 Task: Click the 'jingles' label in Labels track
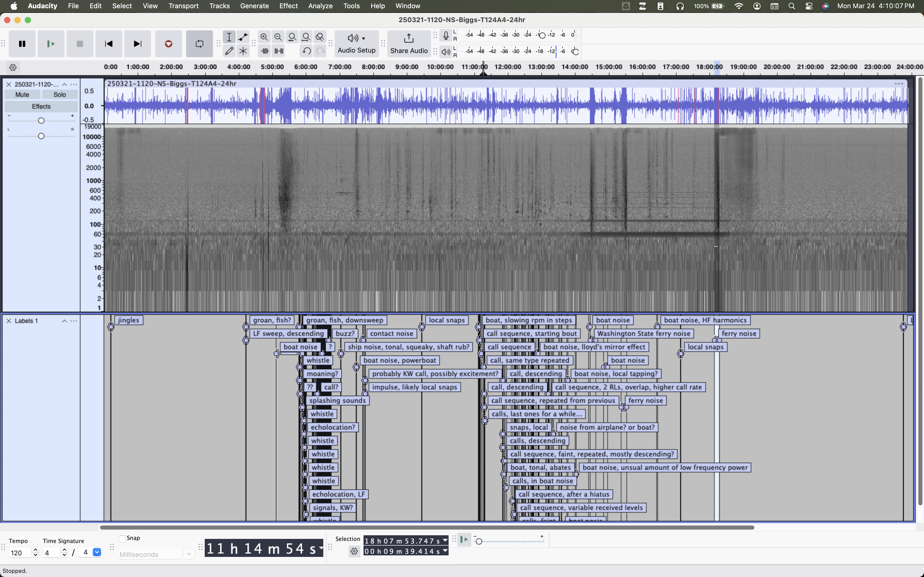pyautogui.click(x=129, y=320)
